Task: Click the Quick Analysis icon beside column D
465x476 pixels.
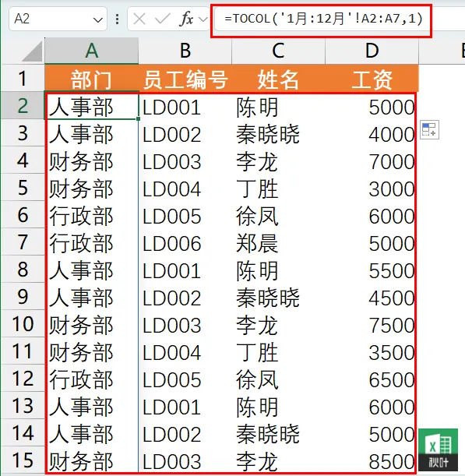Action: 429,129
